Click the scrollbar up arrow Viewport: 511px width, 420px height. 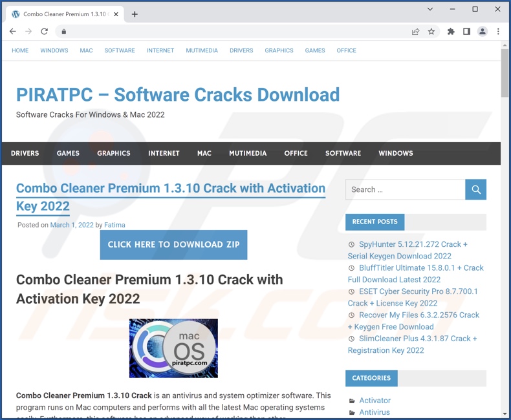(x=505, y=45)
